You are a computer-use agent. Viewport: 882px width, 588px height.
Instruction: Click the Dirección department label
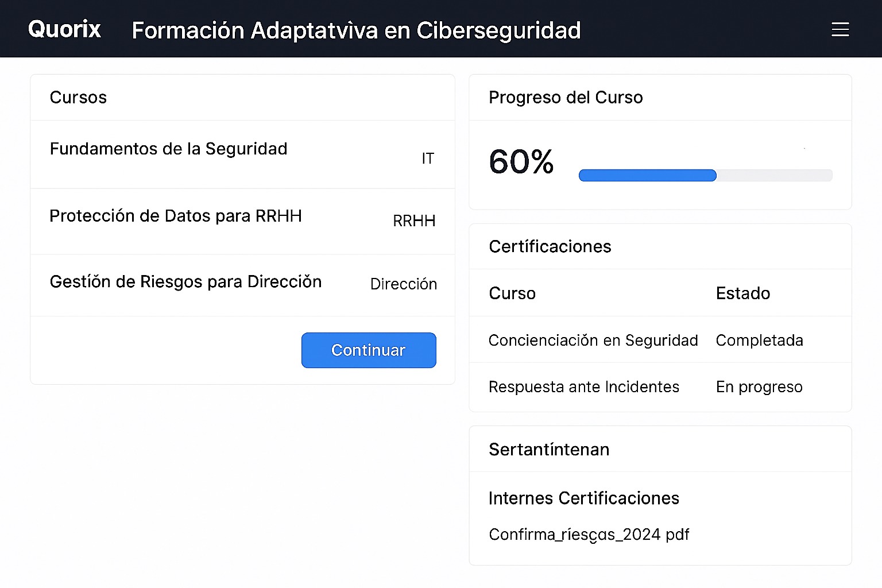tap(404, 284)
